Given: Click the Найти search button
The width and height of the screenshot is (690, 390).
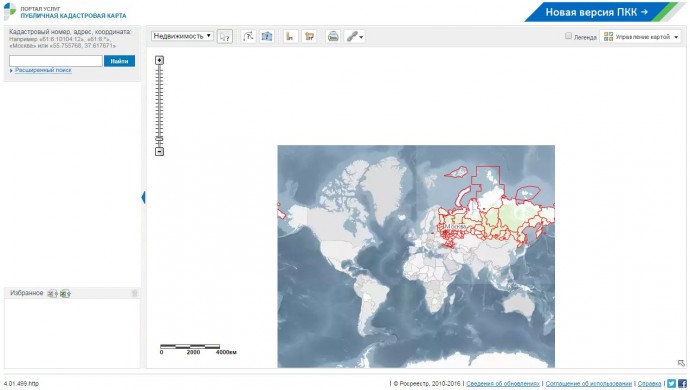Looking at the screenshot, I should click(x=119, y=61).
